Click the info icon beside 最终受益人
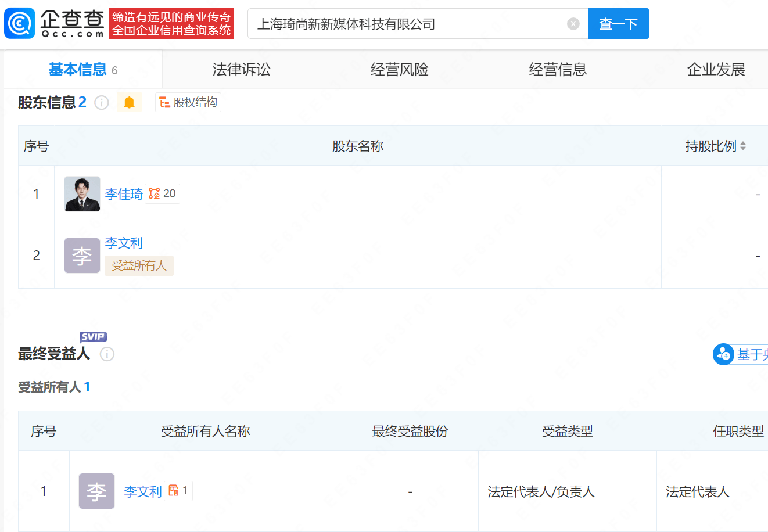Image resolution: width=768 pixels, height=532 pixels. point(107,354)
